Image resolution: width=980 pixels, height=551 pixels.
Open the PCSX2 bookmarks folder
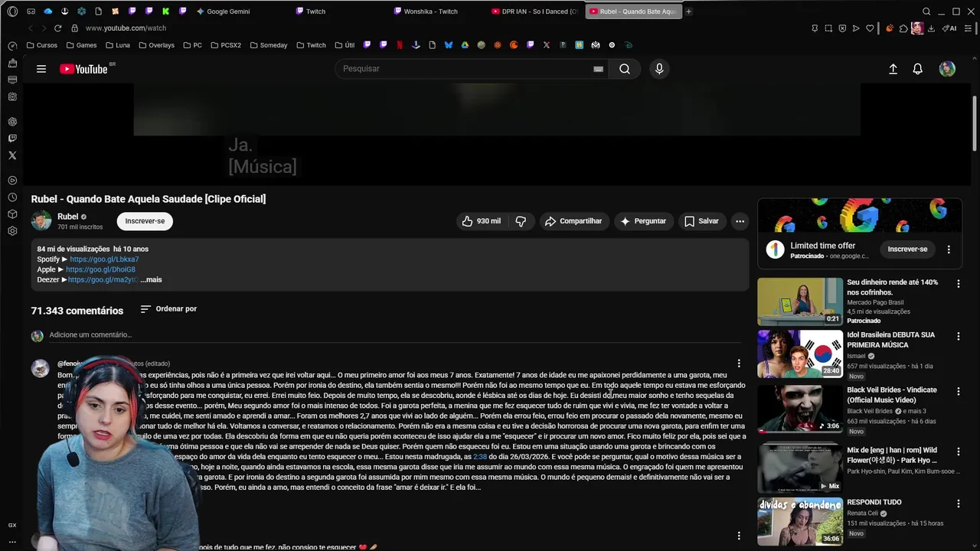click(225, 45)
